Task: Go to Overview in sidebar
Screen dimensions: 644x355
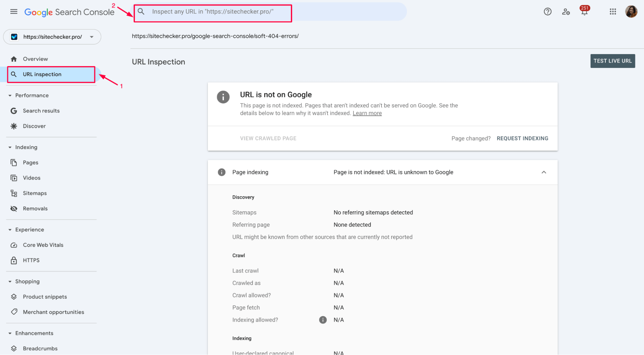Action: 35,59
